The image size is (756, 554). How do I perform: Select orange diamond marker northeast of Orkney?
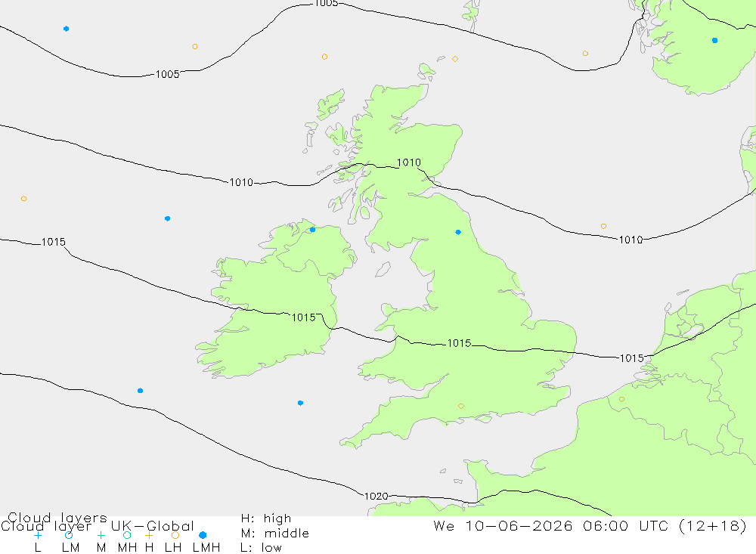click(454, 59)
